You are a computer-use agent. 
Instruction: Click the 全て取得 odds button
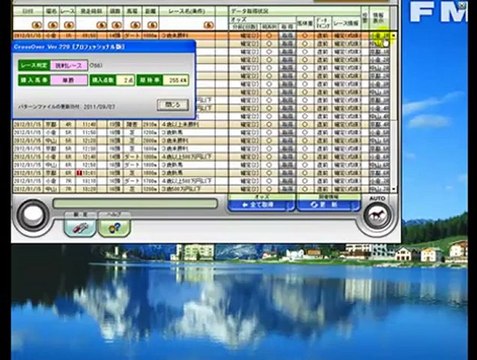tap(261, 205)
